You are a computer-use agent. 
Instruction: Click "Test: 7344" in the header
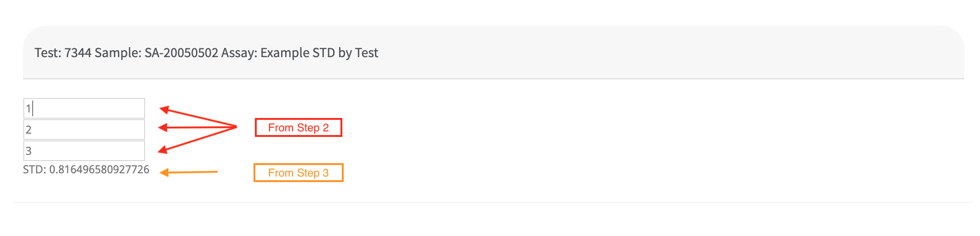[x=63, y=53]
